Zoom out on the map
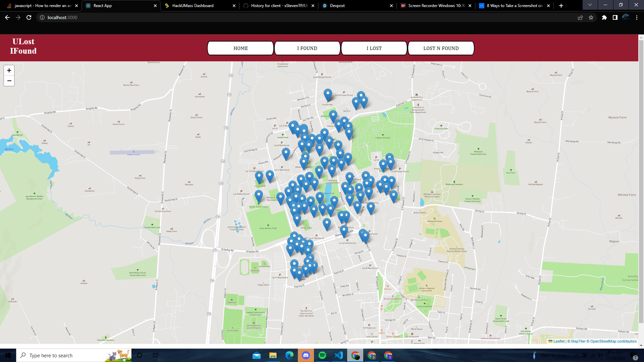Viewport: 644px width, 362px height. (9, 81)
